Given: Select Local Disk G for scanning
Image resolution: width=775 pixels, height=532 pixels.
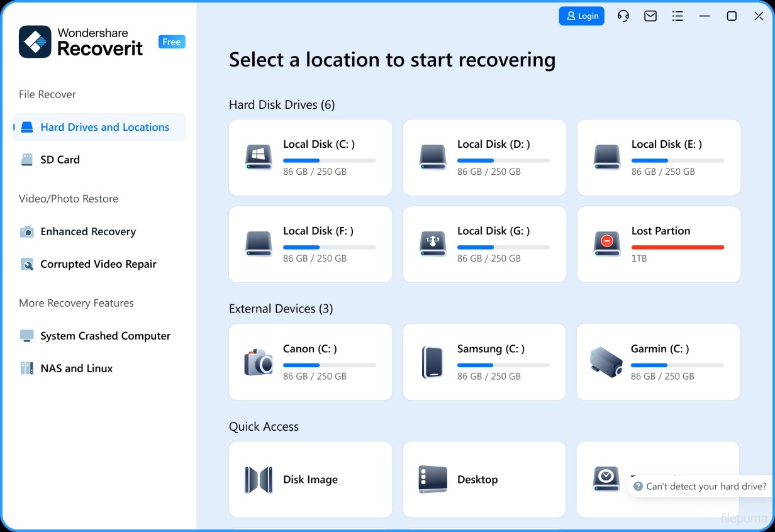Looking at the screenshot, I should tap(484, 245).
